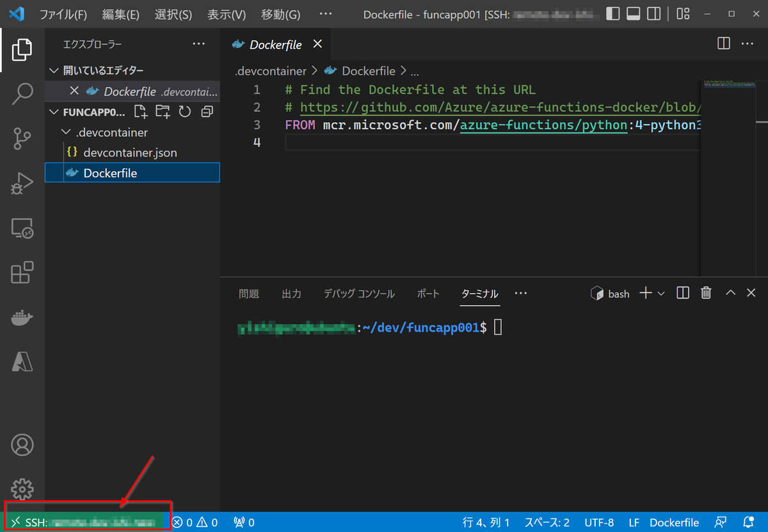Open the Azure view in activity bar
The height and width of the screenshot is (532, 768).
pos(22,362)
